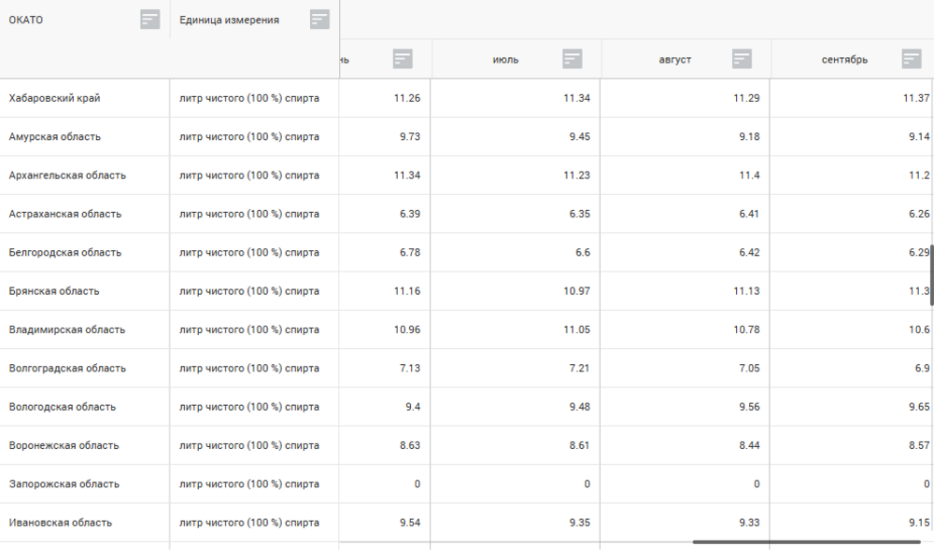Click the Запорожская область row label
The image size is (934, 560).
pos(64,484)
